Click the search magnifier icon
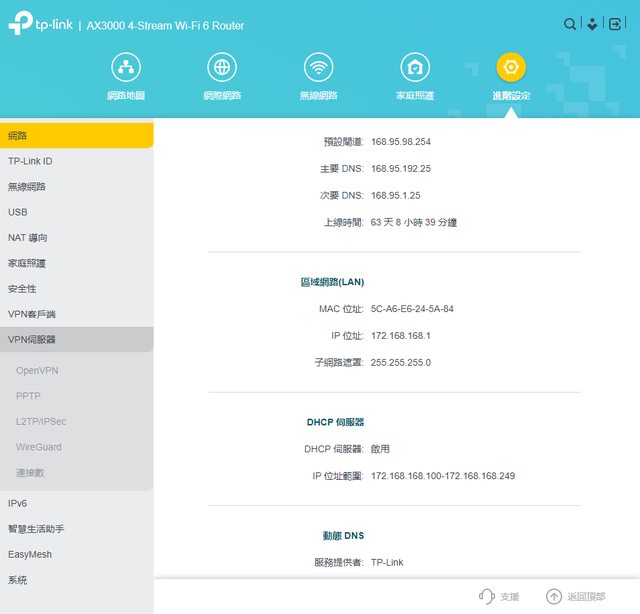This screenshot has height=614, width=640. (x=570, y=24)
